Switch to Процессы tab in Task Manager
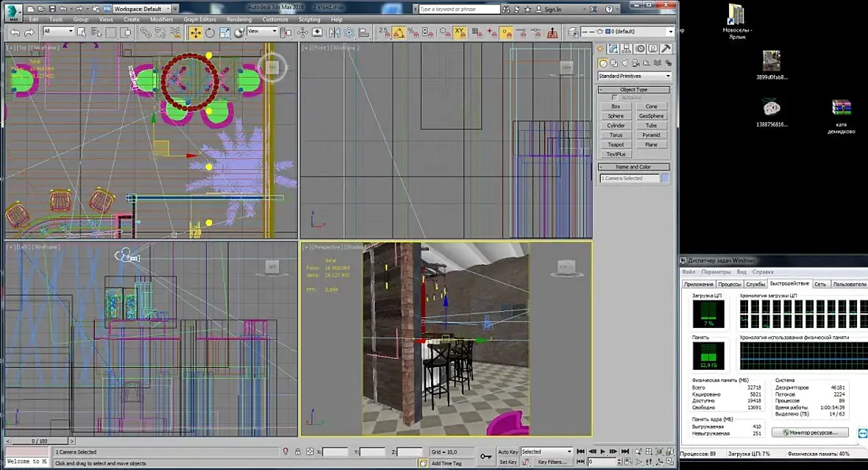 coord(729,284)
